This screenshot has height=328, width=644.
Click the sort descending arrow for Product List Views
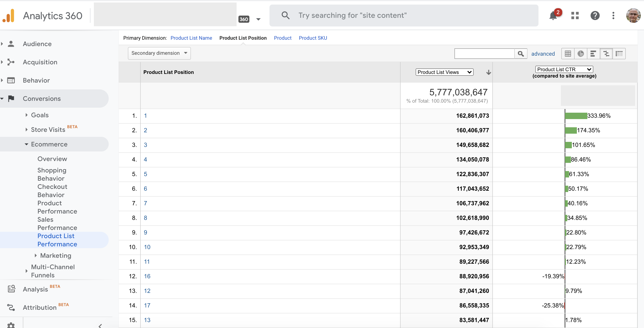[x=488, y=72]
